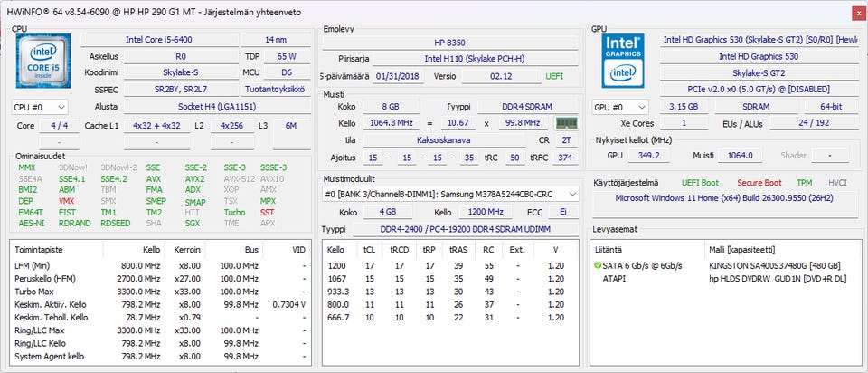Click the Intel Core i5 logo image
The image size is (868, 373).
42,61
